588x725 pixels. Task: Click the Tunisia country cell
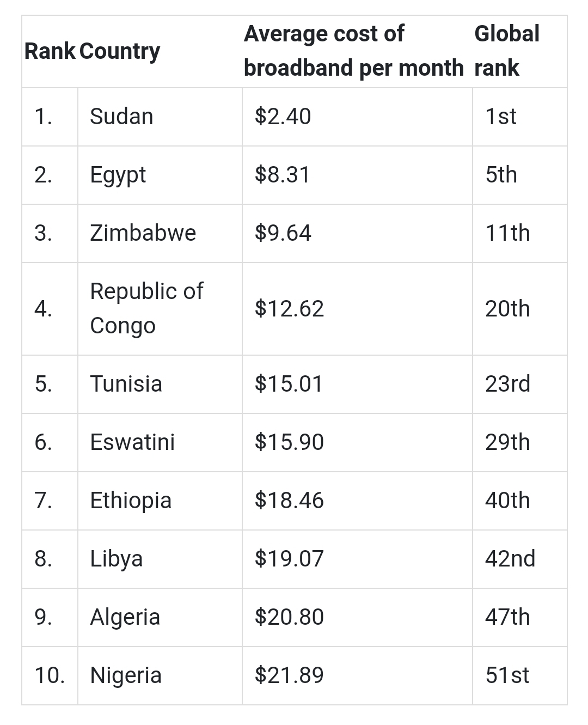coord(160,384)
